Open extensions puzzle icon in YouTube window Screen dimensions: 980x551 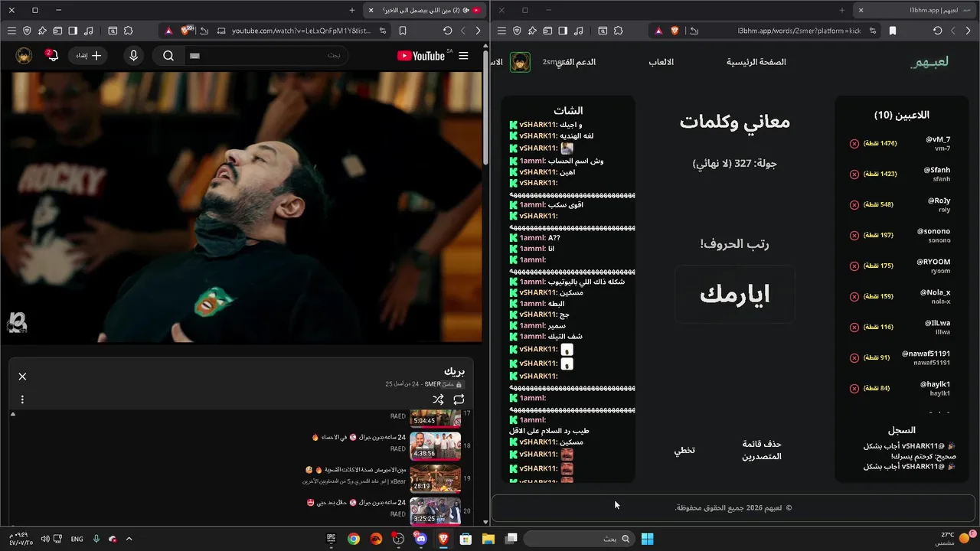[128, 31]
